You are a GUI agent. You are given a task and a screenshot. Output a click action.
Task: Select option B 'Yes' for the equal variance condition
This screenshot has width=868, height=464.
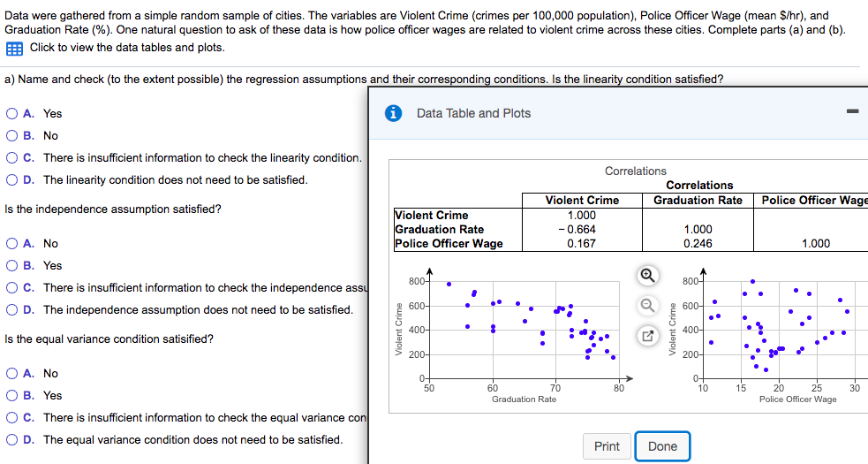coord(11,395)
